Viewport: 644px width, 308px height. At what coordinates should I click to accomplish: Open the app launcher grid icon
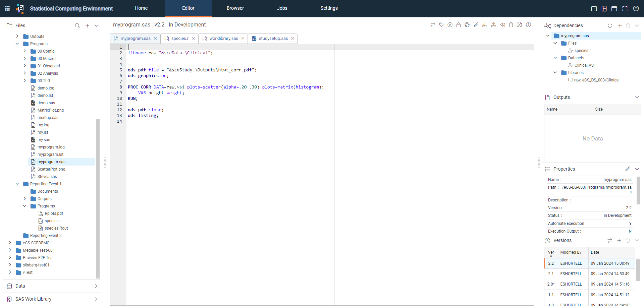pos(7,8)
